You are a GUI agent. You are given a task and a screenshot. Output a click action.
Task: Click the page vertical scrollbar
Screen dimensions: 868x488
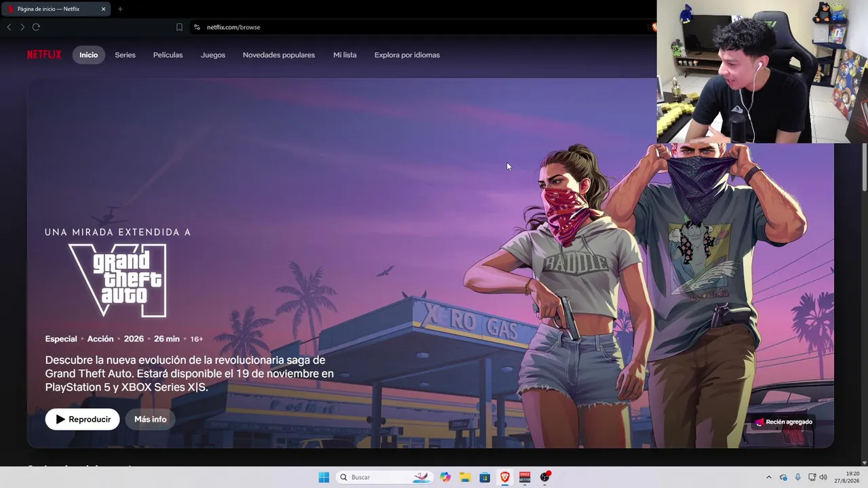point(864,167)
